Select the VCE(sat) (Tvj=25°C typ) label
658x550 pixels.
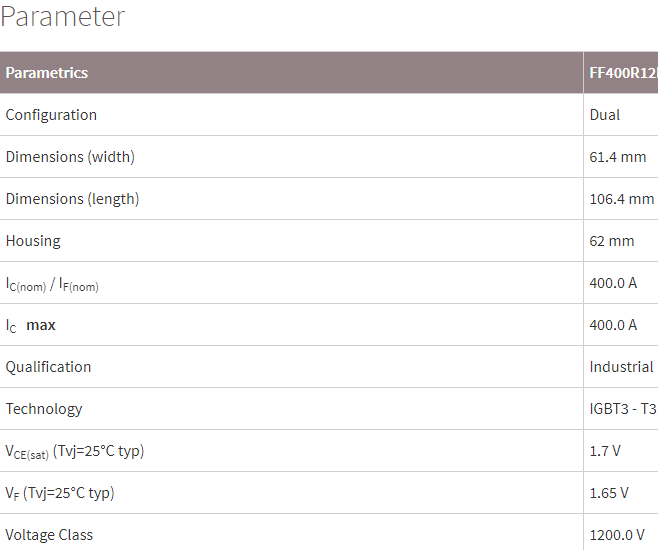click(x=75, y=452)
